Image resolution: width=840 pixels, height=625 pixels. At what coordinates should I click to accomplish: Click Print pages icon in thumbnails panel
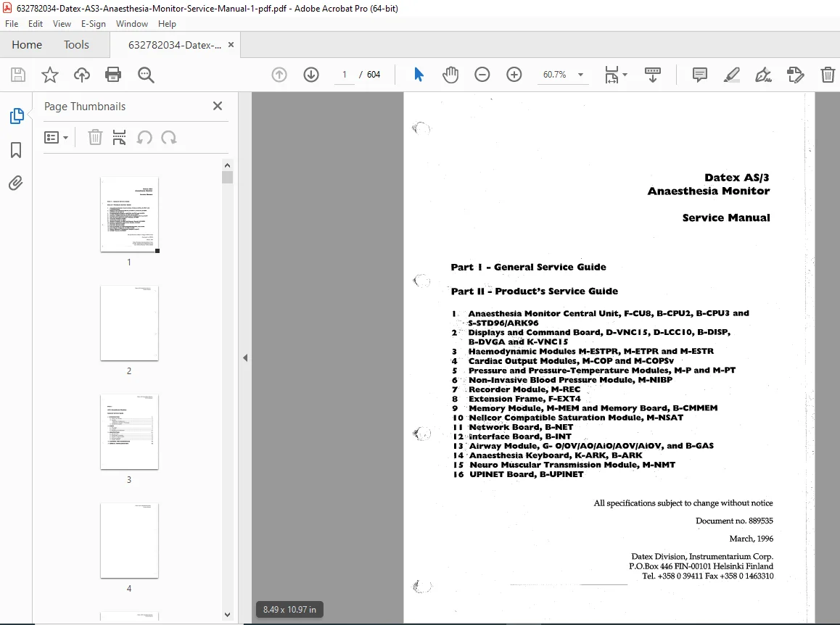coord(119,138)
